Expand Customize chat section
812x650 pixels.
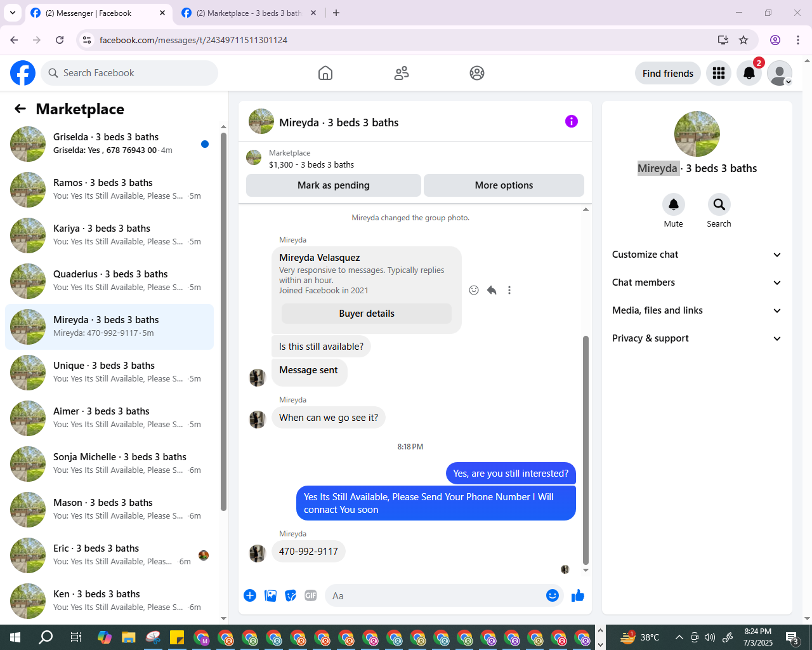point(697,255)
